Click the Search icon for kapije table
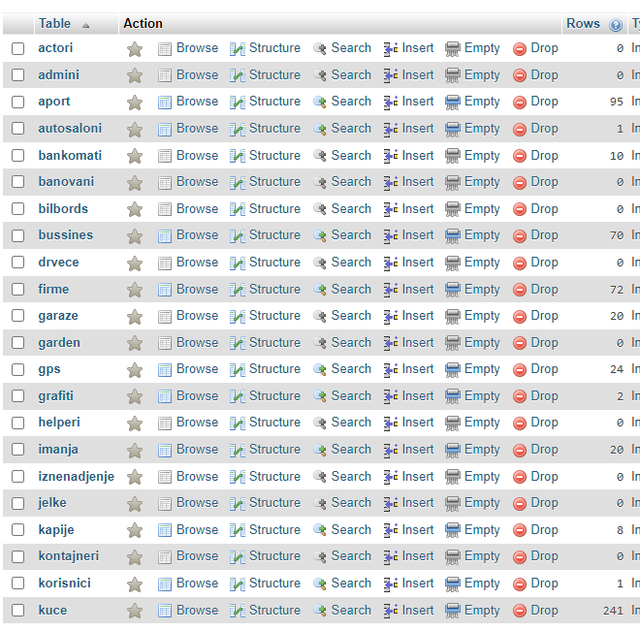The image size is (640, 624). click(320, 531)
